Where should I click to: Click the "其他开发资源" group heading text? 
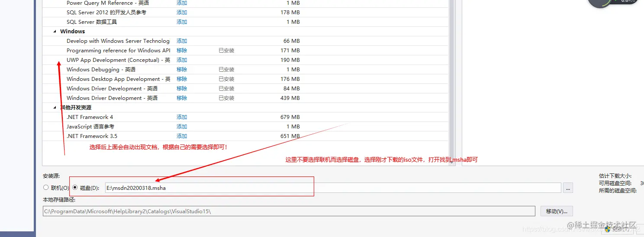pyautogui.click(x=76, y=108)
